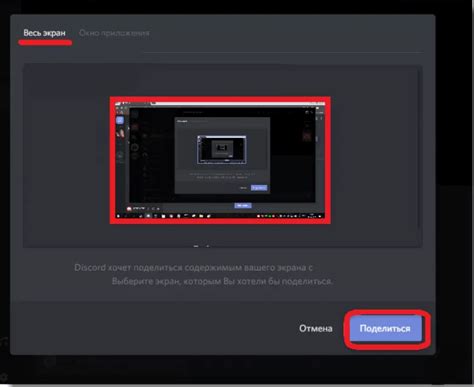Open the Окно приложения tab
The image size is (474, 387).
tap(114, 33)
